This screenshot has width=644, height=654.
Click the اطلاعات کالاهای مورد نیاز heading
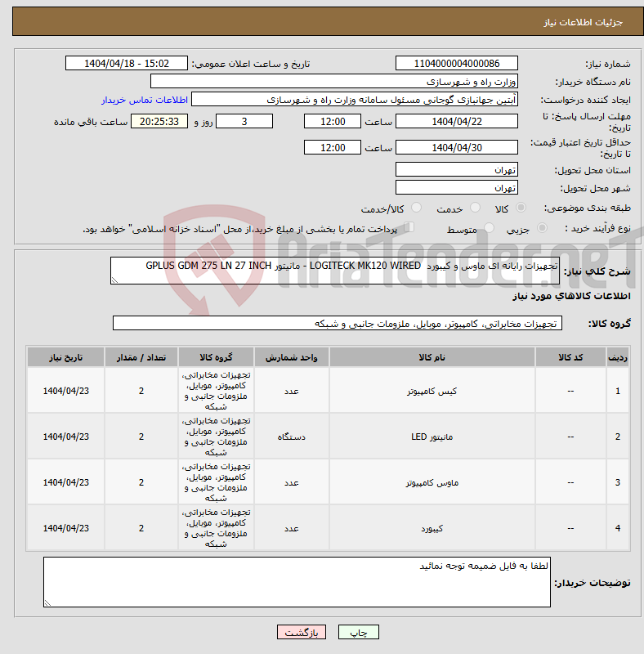click(571, 296)
